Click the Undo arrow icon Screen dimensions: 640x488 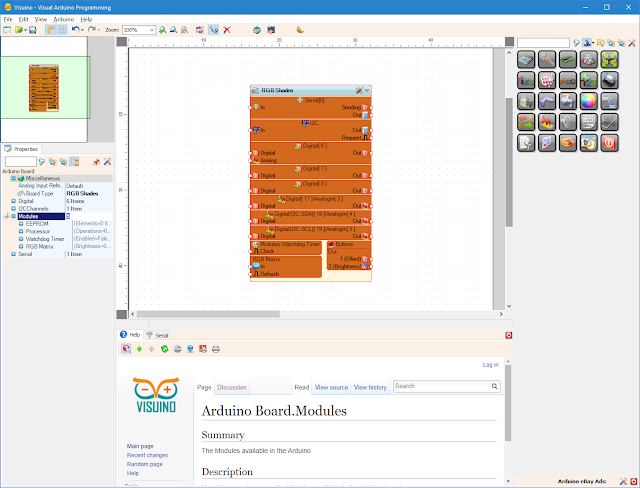coord(75,29)
